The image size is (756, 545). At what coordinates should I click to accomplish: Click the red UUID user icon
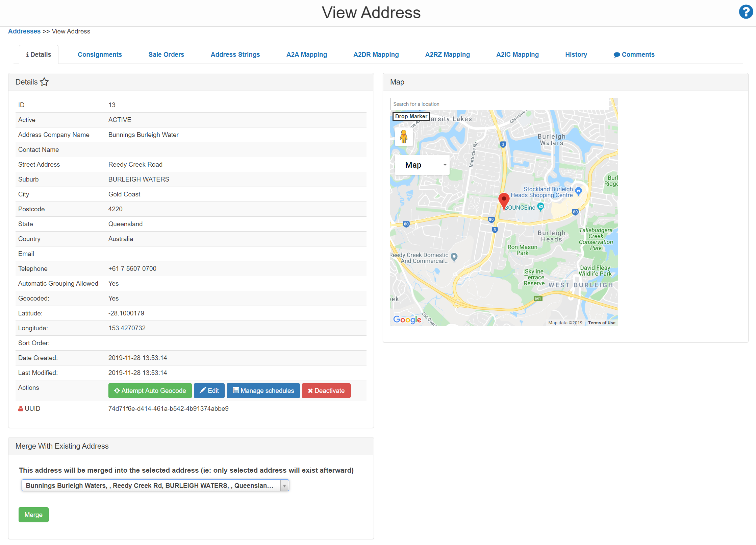point(21,408)
